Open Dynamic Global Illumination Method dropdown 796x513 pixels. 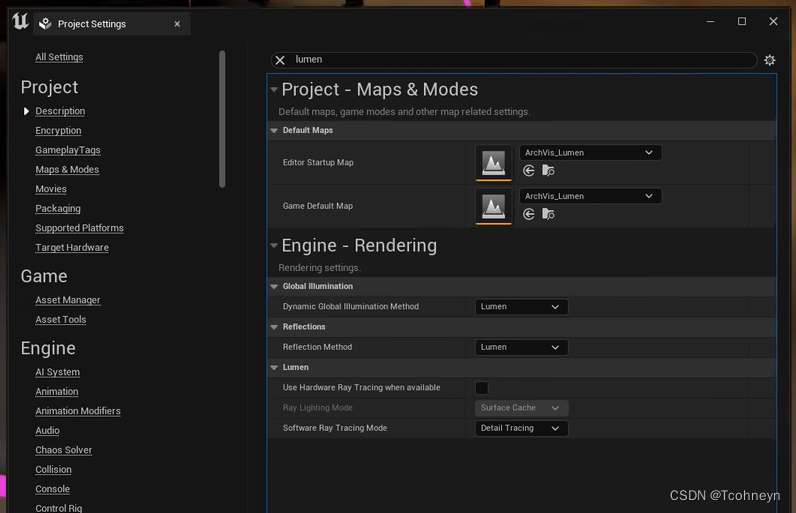(x=521, y=306)
